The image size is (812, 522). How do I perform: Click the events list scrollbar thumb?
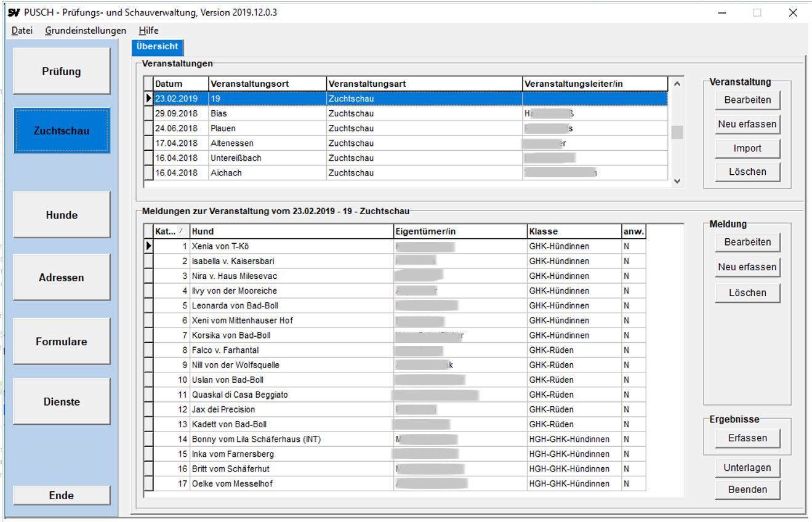677,132
